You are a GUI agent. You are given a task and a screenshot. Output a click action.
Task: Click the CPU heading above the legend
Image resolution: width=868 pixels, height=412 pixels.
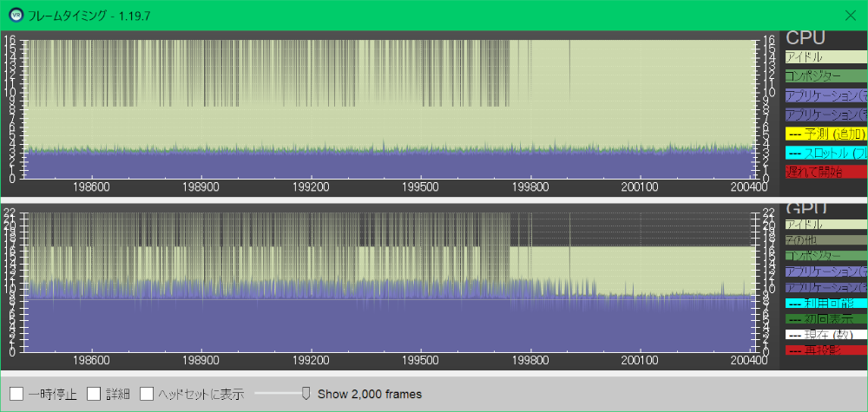806,38
